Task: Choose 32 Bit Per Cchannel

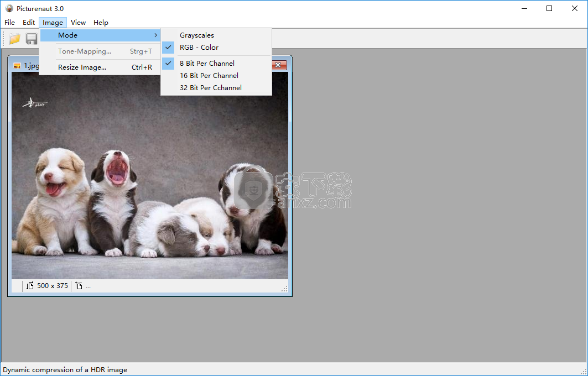Action: pos(216,87)
